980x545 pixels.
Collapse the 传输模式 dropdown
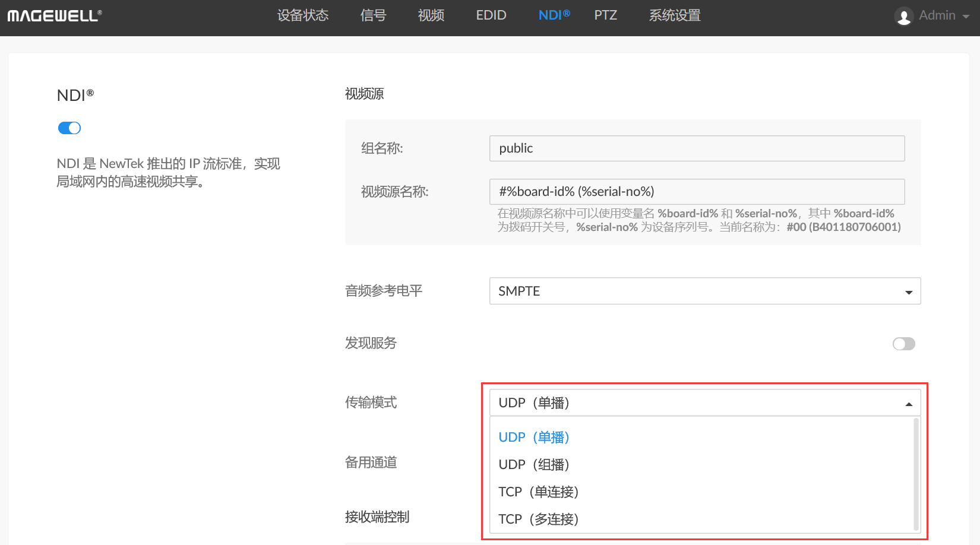click(x=705, y=403)
